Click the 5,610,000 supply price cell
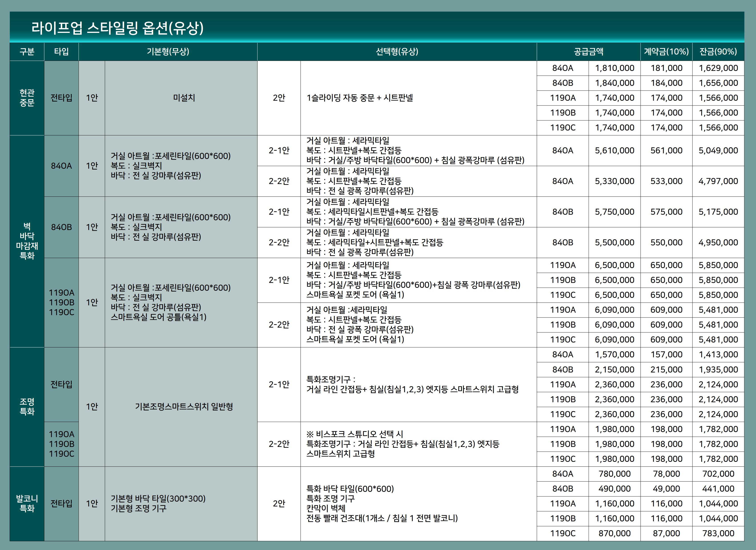The image size is (756, 550). pos(614,151)
